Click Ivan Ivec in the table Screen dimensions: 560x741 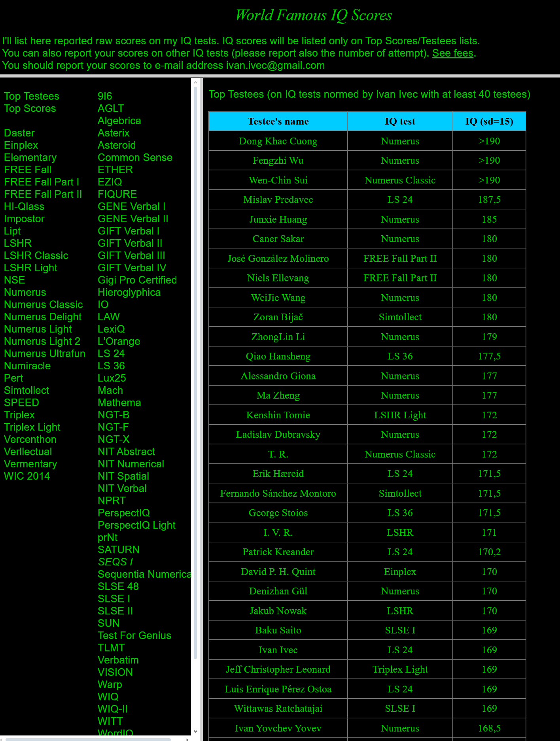pyautogui.click(x=278, y=650)
